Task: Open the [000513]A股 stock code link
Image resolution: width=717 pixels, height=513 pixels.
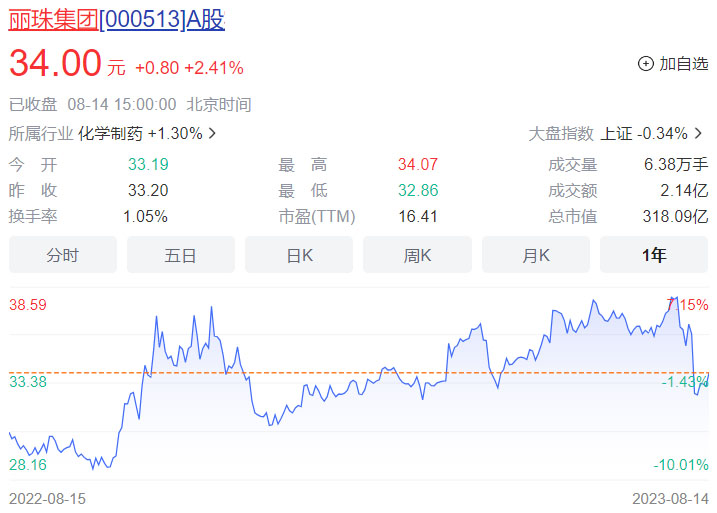Action: [162, 20]
